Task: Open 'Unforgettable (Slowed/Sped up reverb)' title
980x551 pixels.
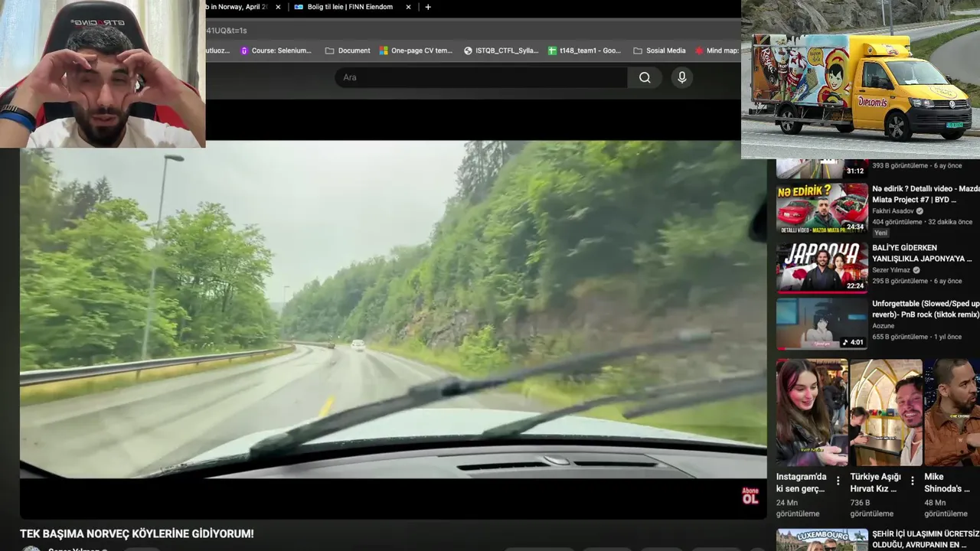Action: [x=926, y=309]
